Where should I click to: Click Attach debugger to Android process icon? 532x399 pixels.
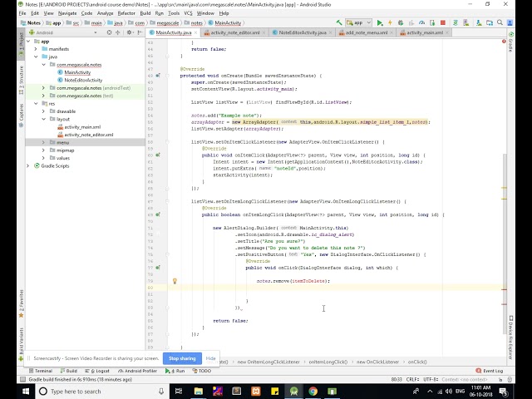coord(432,22)
